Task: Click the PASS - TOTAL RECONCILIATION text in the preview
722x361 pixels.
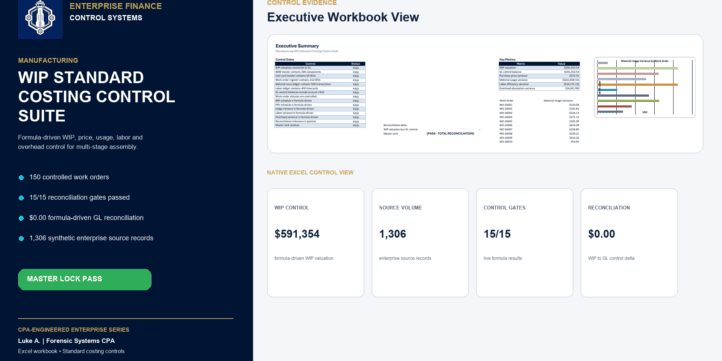Action: pos(450,134)
